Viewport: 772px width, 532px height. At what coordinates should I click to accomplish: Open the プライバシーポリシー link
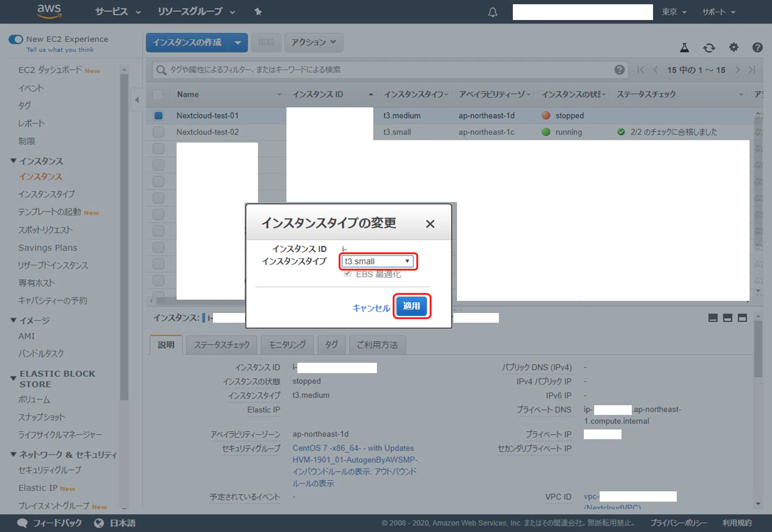tap(679, 523)
